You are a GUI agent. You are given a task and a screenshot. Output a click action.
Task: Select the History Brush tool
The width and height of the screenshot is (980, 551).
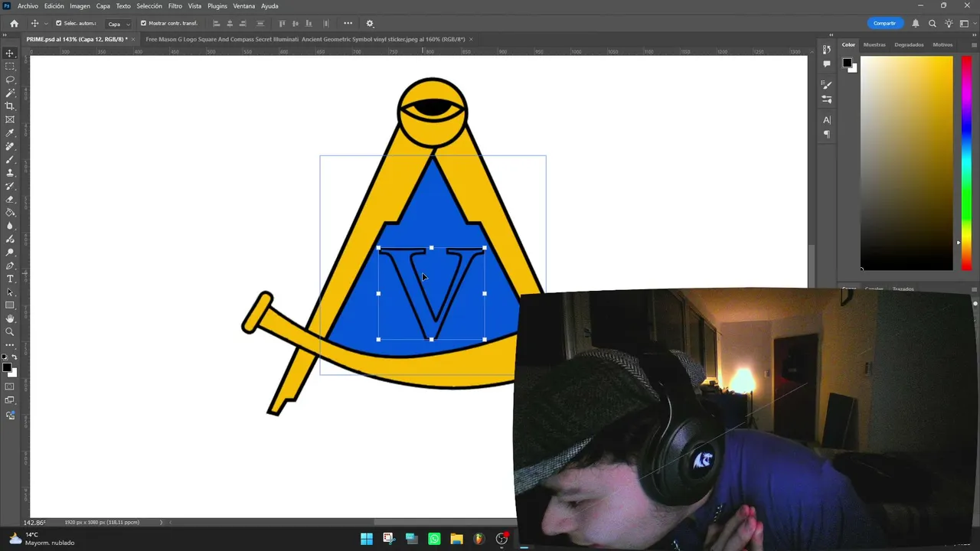[x=10, y=186]
